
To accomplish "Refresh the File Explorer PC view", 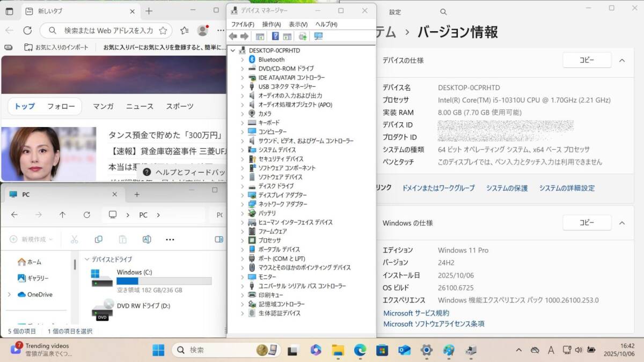I will 86,215.
